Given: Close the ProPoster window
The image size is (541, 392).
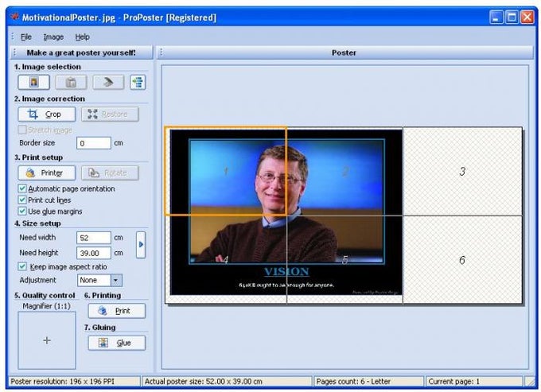Looking at the screenshot, I should click(x=527, y=17).
